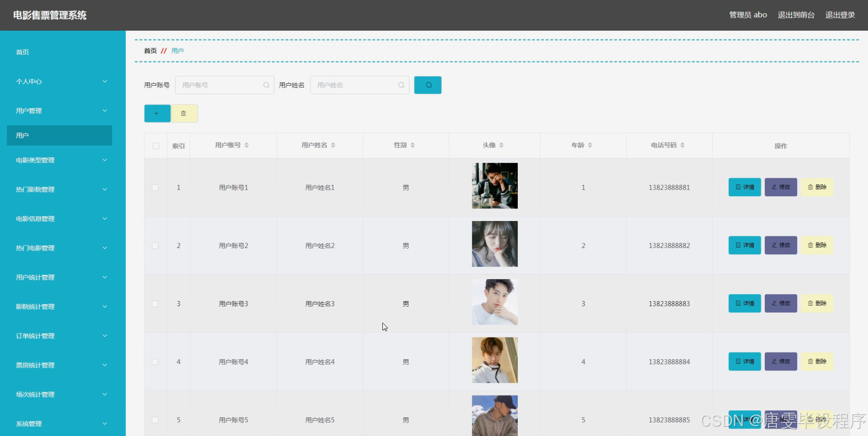868x436 pixels.
Task: Check the row 5 checkbox
Action: pos(155,420)
